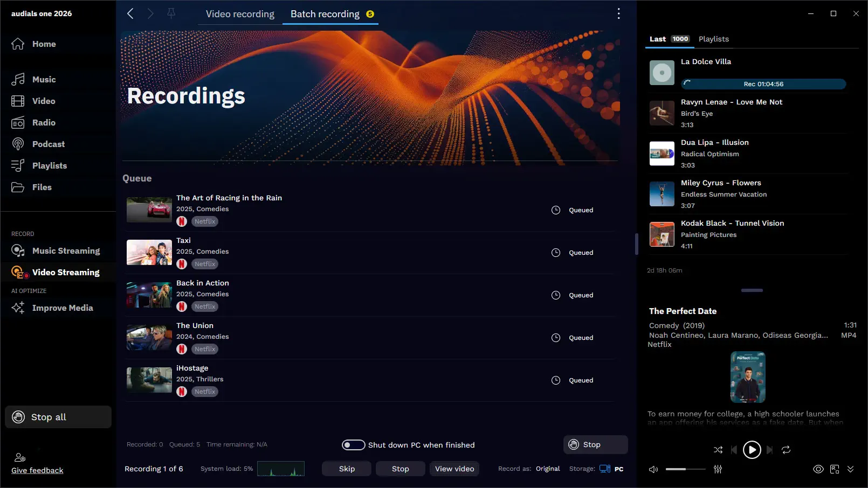The width and height of the screenshot is (868, 488).
Task: Open the Give feedback link
Action: pos(37,470)
